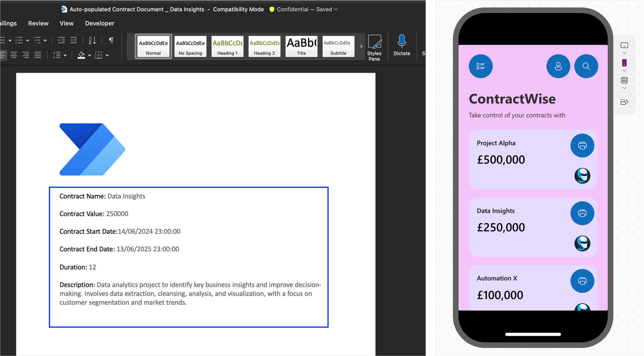
Task: Click the Data Insights card title in app
Action: coord(496,211)
